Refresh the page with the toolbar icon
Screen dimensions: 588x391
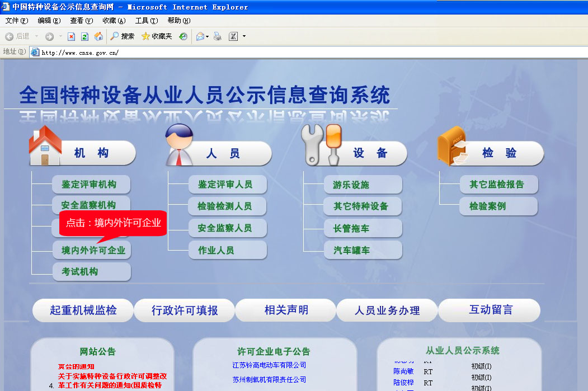(85, 36)
